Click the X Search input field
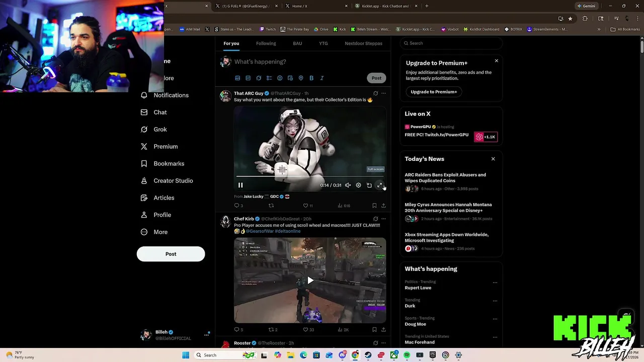 (451, 43)
